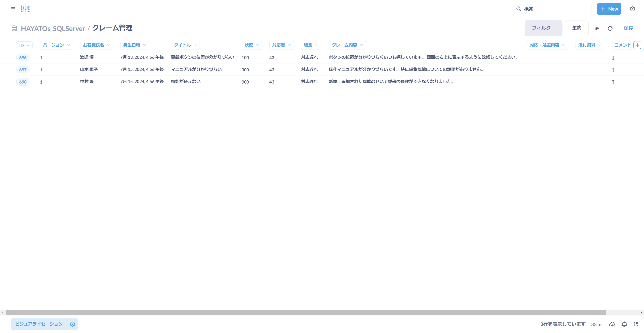The height and width of the screenshot is (333, 644).
Task: Open the 対応・処置内容 column header dropdown
Action: tap(547, 45)
